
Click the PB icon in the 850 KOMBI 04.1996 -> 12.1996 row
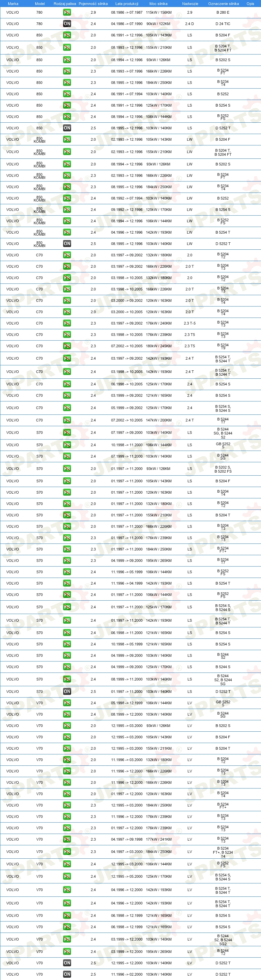67,232
